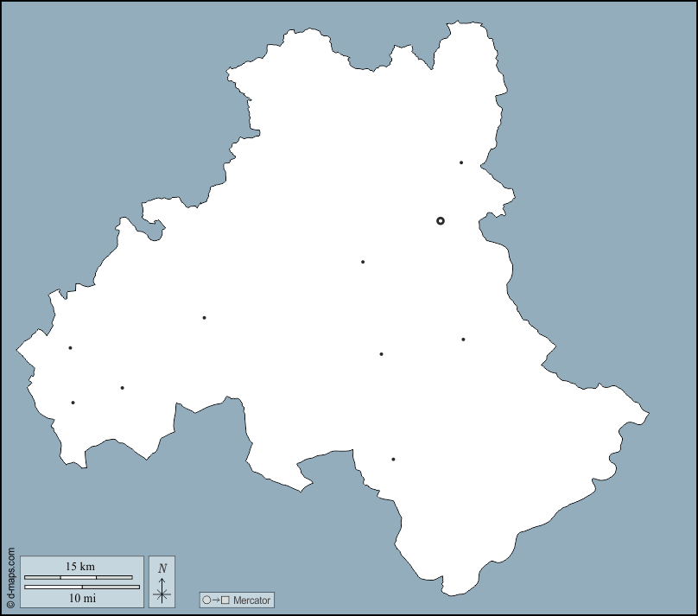Click the miles scale bar
This screenshot has height=616, width=698.
pos(81,587)
